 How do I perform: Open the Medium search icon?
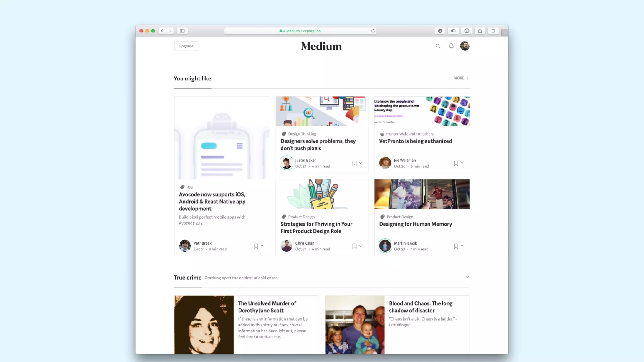[438, 46]
